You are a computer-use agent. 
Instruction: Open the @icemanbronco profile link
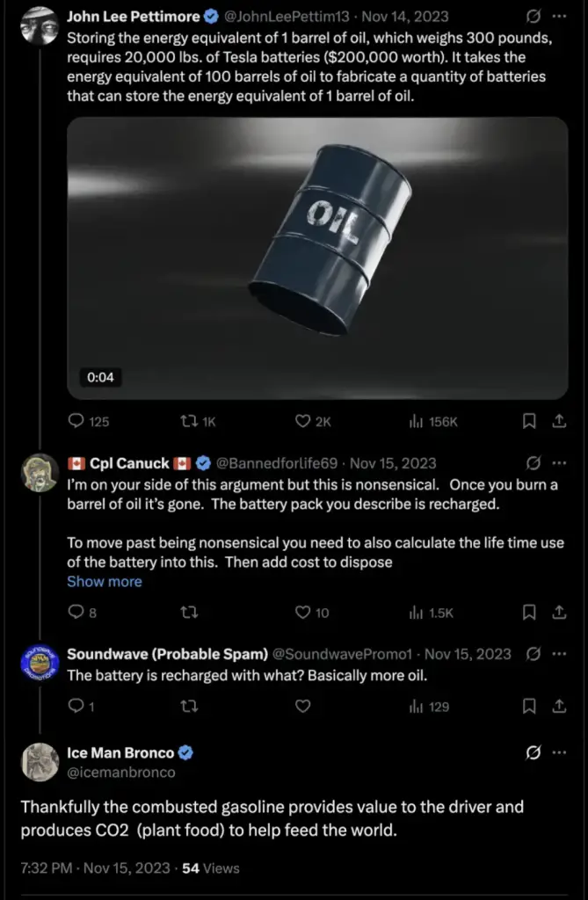(121, 773)
